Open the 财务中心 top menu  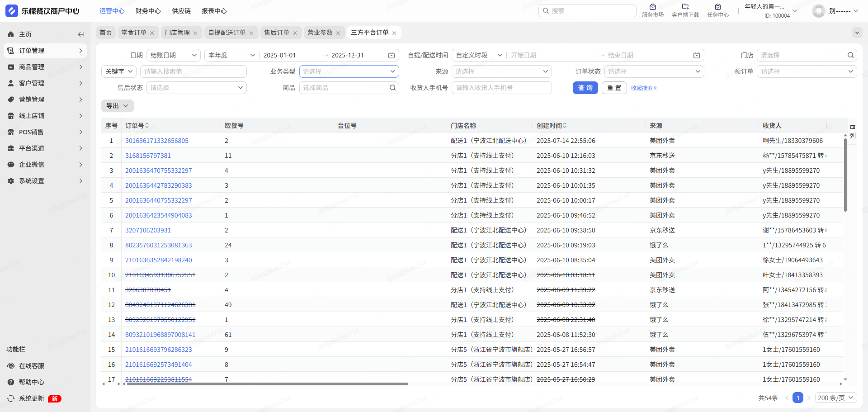click(148, 11)
